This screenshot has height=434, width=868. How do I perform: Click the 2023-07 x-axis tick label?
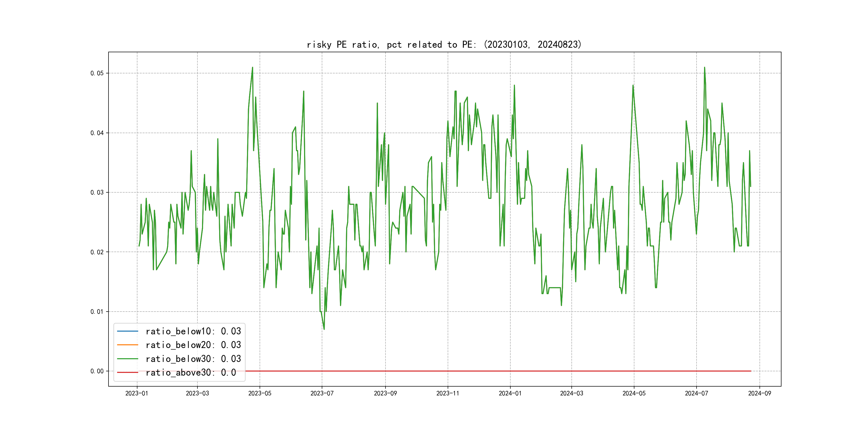(322, 393)
